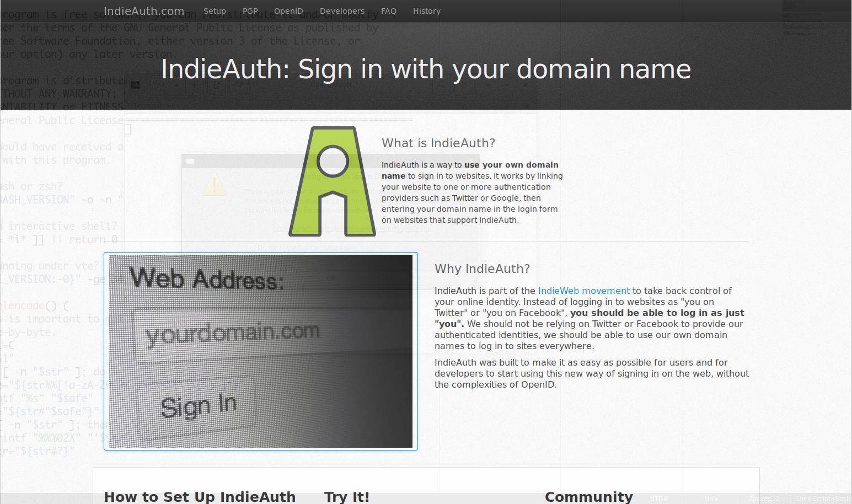Open the Developers page from the navigation bar
852x504 pixels.
pos(342,10)
